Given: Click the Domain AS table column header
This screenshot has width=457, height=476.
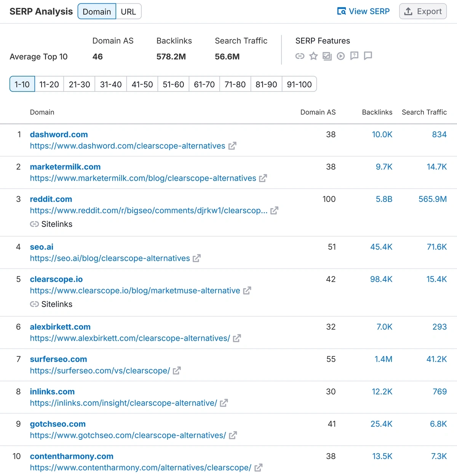Looking at the screenshot, I should coord(318,112).
